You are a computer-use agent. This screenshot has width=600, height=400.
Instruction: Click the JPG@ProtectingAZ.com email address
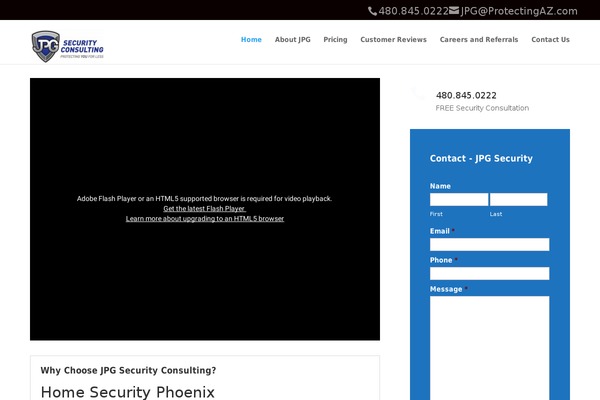point(519,11)
